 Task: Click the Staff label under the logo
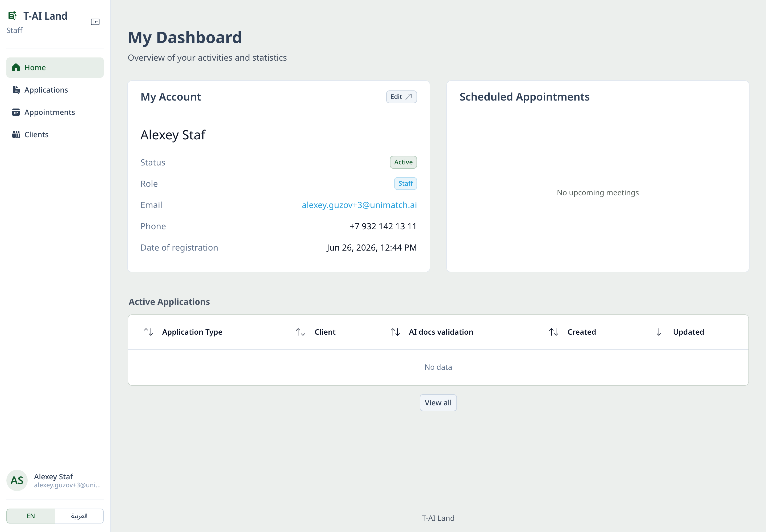click(14, 30)
